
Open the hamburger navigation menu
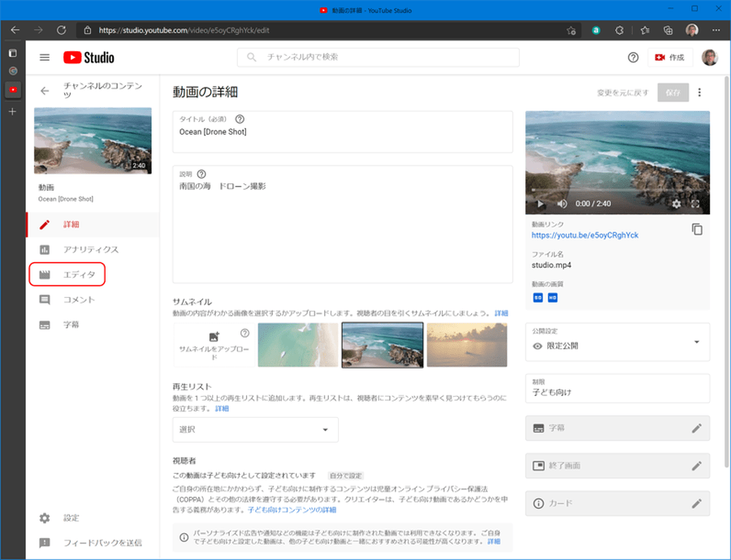[45, 58]
